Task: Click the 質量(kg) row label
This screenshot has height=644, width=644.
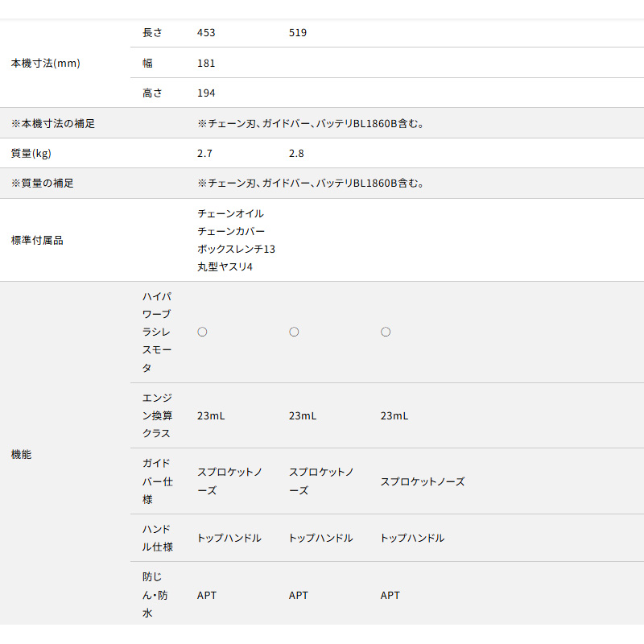Action: [x=31, y=153]
